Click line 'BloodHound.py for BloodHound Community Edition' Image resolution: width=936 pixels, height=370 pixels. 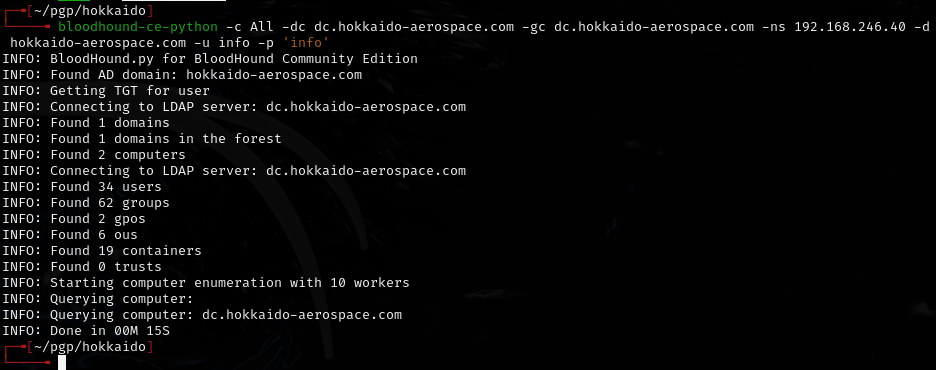(x=210, y=59)
